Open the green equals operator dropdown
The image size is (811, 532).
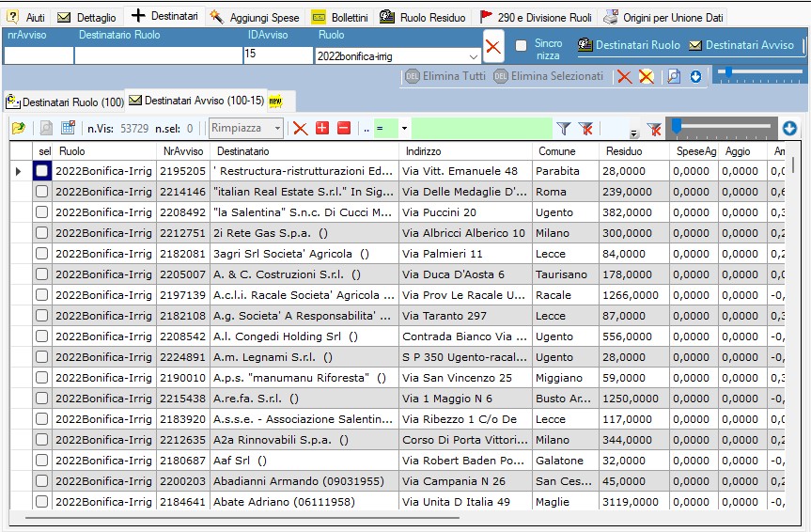tap(404, 128)
